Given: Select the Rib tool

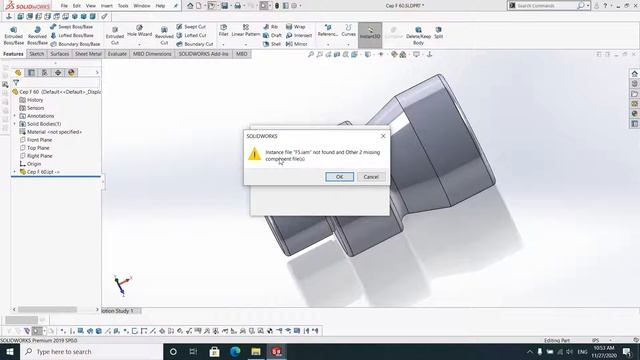Looking at the screenshot, I should click(x=271, y=27).
